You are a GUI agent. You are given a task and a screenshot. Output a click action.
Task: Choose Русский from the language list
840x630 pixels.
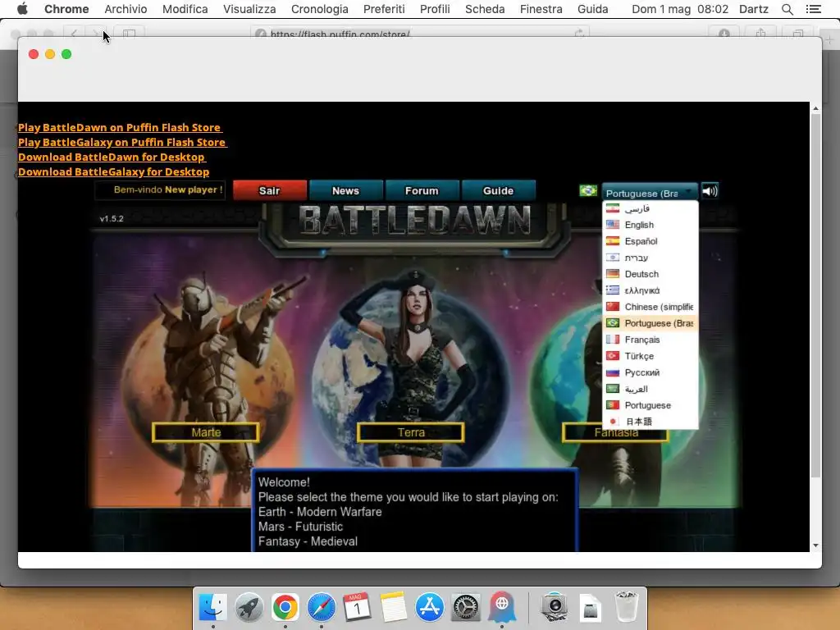tap(651, 372)
